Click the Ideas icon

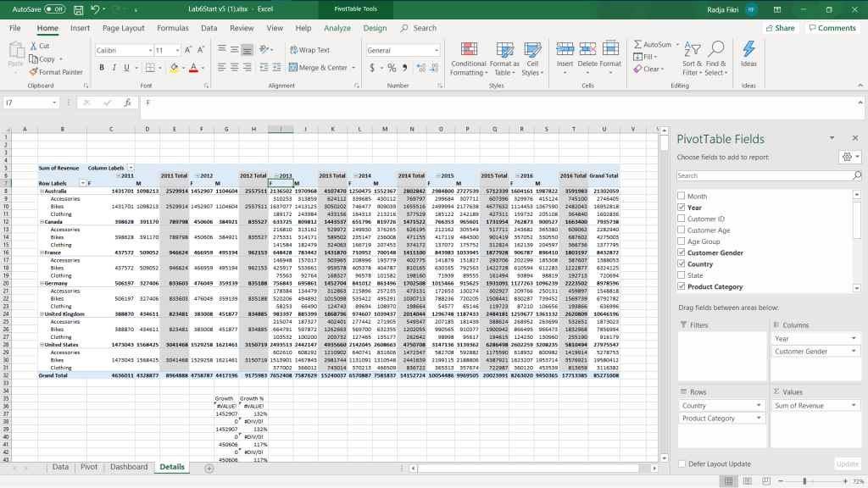tap(748, 49)
